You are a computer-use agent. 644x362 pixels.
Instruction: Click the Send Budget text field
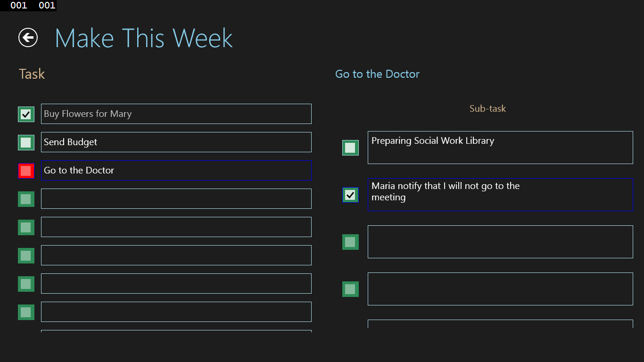pos(176,142)
